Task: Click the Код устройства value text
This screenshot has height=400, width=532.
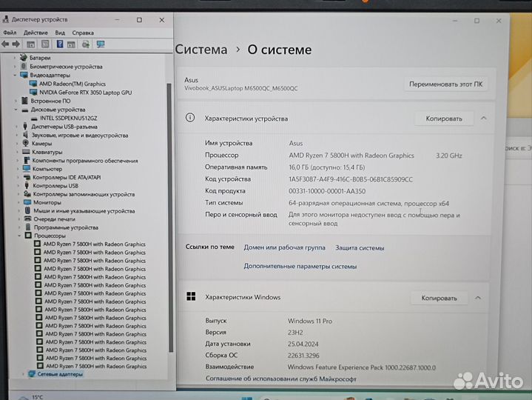Action: pos(351,179)
